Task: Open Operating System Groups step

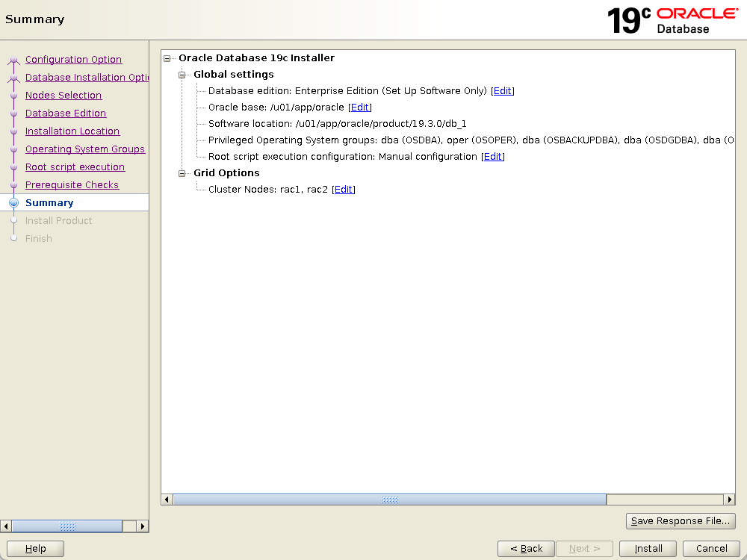Action: [85, 149]
